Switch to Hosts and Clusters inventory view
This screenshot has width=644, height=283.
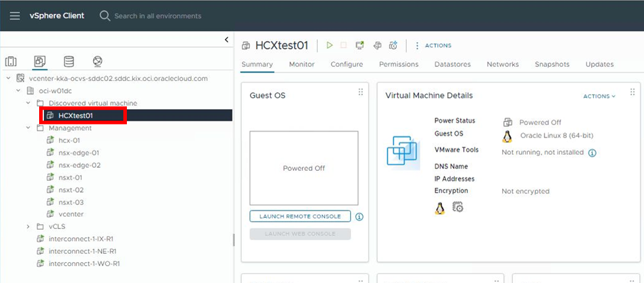click(x=11, y=62)
